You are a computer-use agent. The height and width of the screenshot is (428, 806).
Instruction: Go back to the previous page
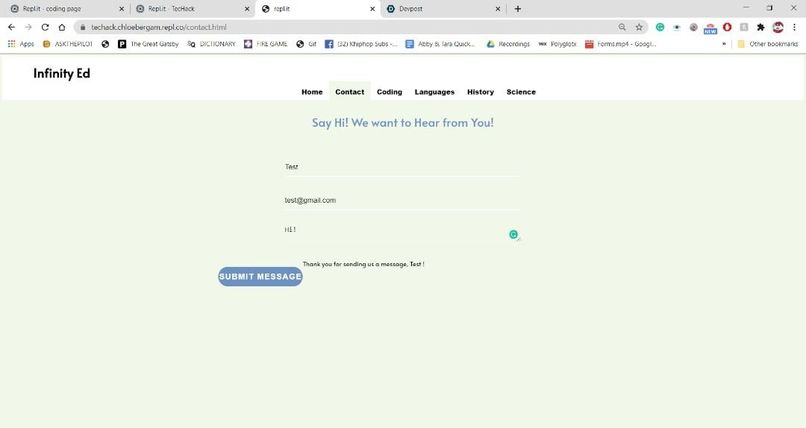click(11, 27)
